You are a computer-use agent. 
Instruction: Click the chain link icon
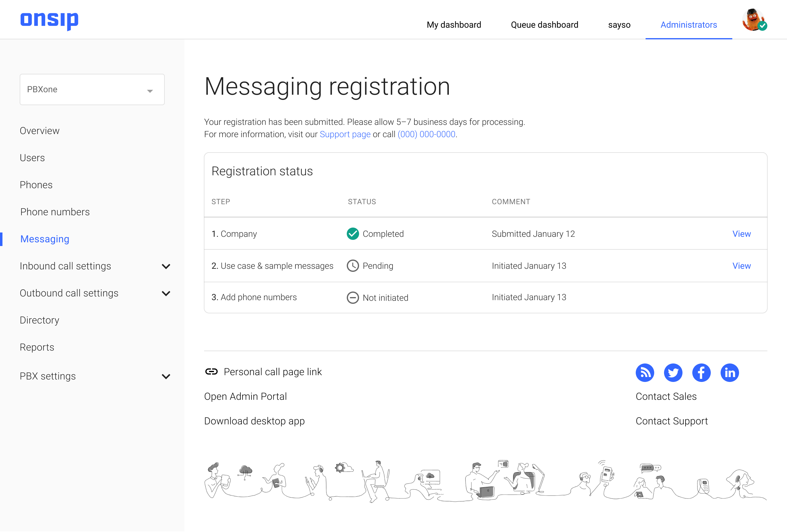tap(211, 372)
